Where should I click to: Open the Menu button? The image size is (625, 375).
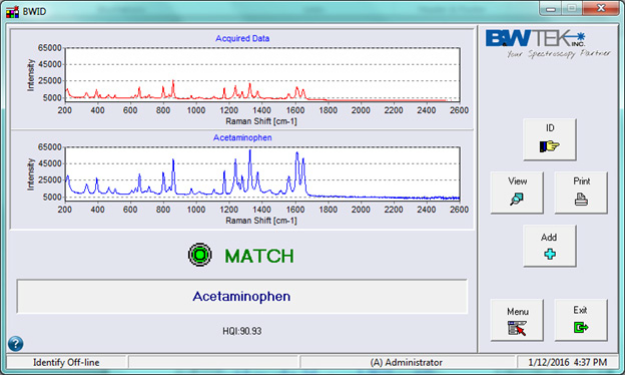517,320
